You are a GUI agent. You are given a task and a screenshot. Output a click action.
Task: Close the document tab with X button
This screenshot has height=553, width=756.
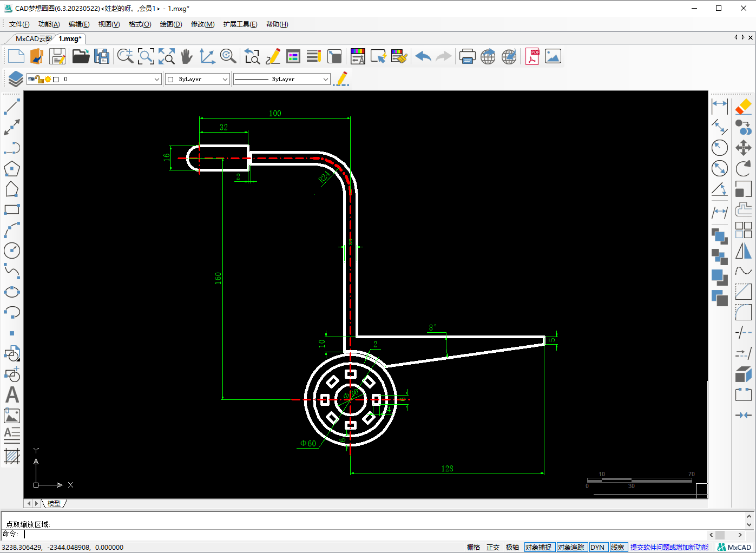[750, 37]
